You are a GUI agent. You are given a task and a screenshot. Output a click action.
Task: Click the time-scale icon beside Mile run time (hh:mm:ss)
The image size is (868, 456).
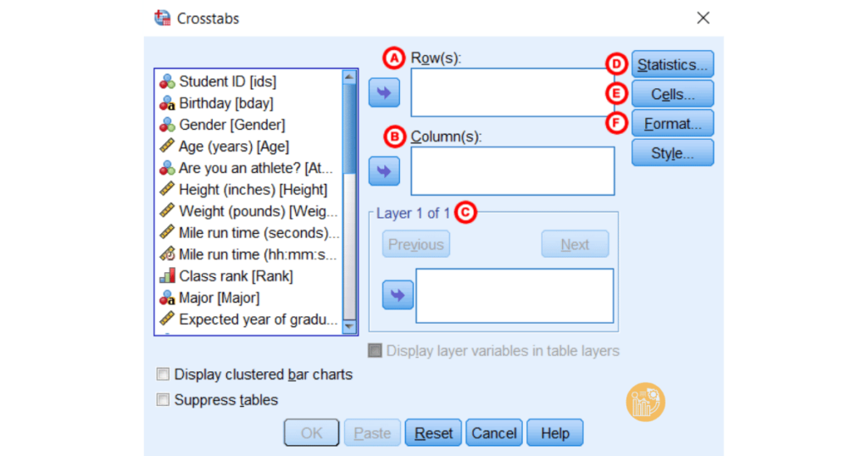pos(167,254)
